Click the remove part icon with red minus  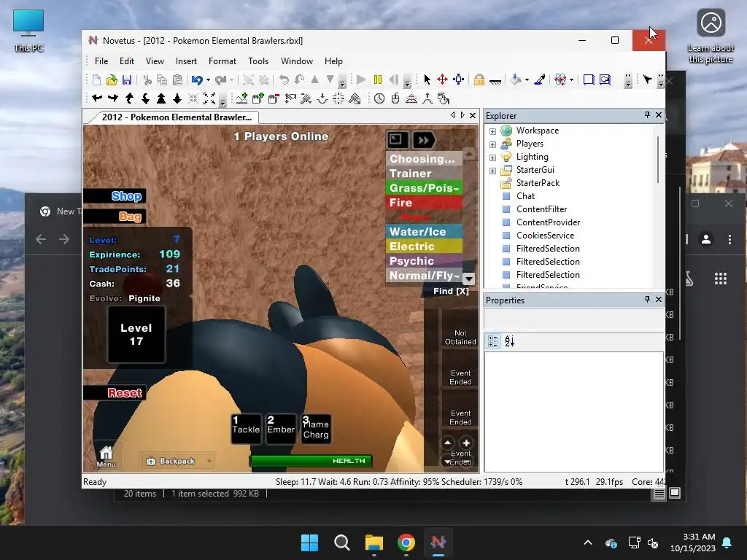274,98
